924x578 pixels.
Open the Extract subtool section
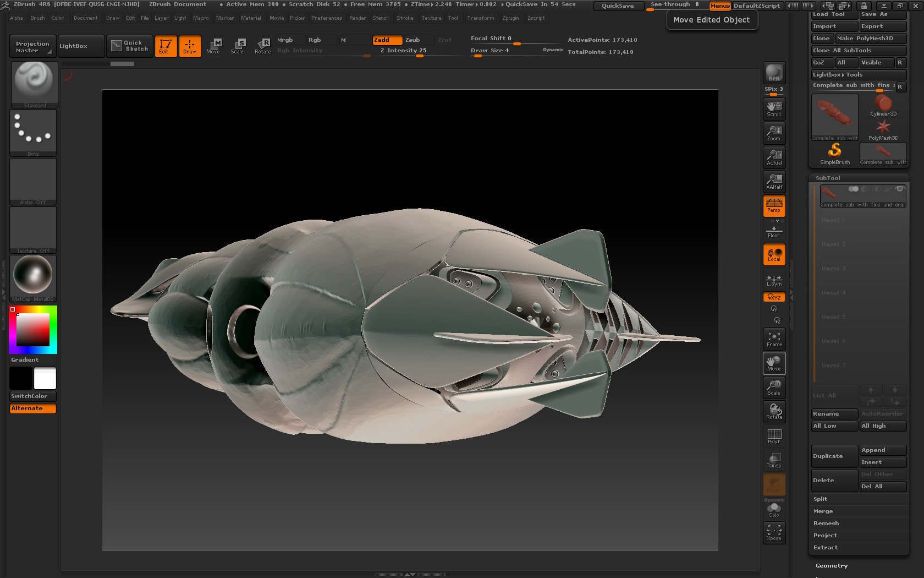825,548
